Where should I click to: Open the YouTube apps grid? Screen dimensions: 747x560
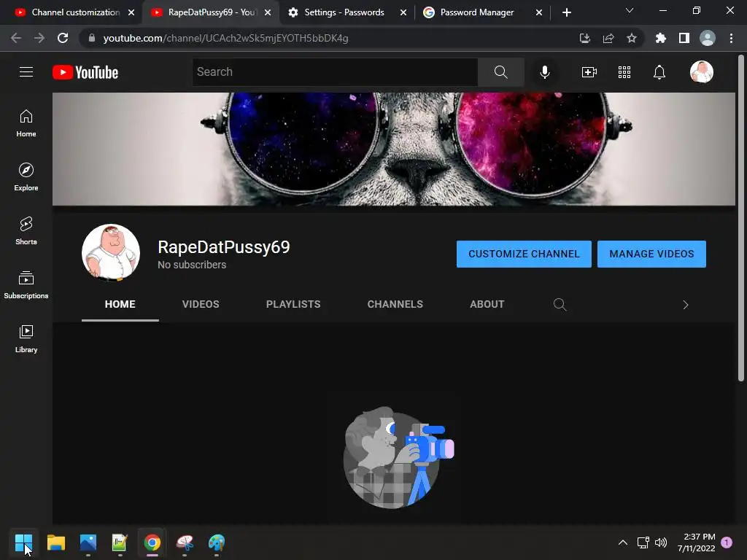point(624,72)
